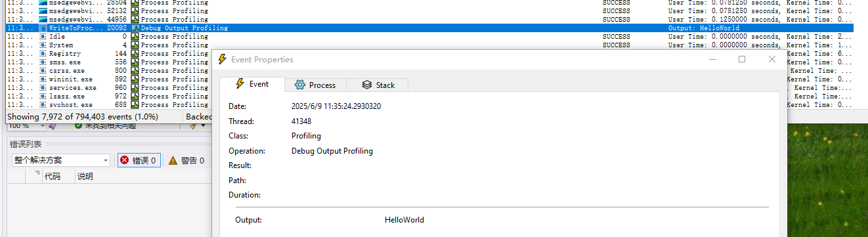Click the HelloWorld output value in Event Properties

pos(404,220)
